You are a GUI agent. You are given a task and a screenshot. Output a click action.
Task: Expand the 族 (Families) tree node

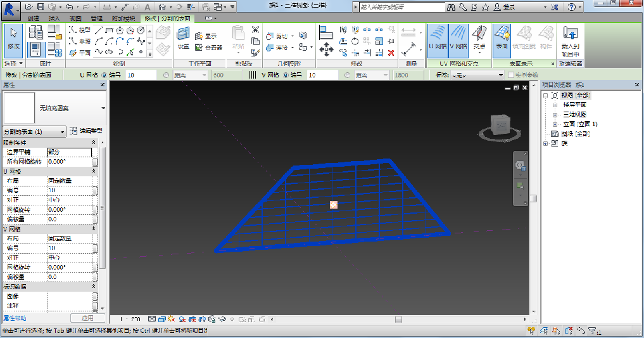(546, 144)
